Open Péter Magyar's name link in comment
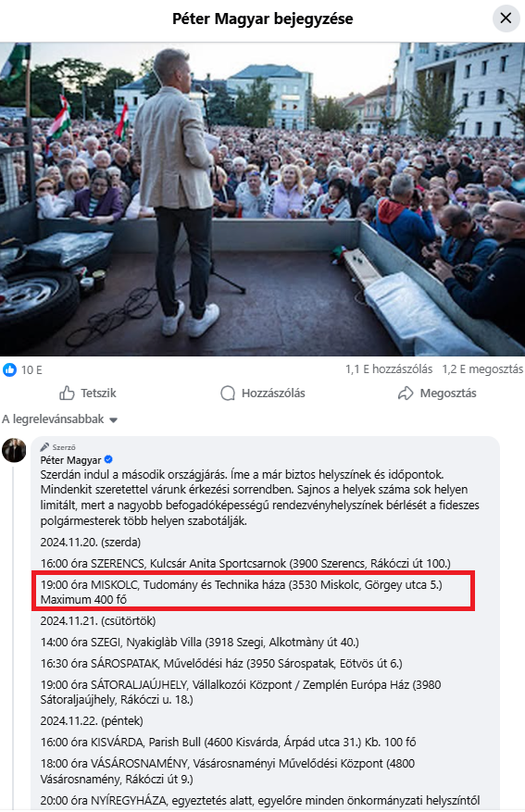The image size is (525, 812). [71, 460]
